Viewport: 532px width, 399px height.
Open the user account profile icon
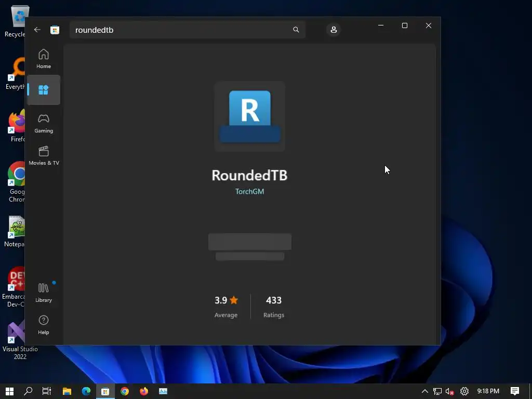(x=334, y=30)
